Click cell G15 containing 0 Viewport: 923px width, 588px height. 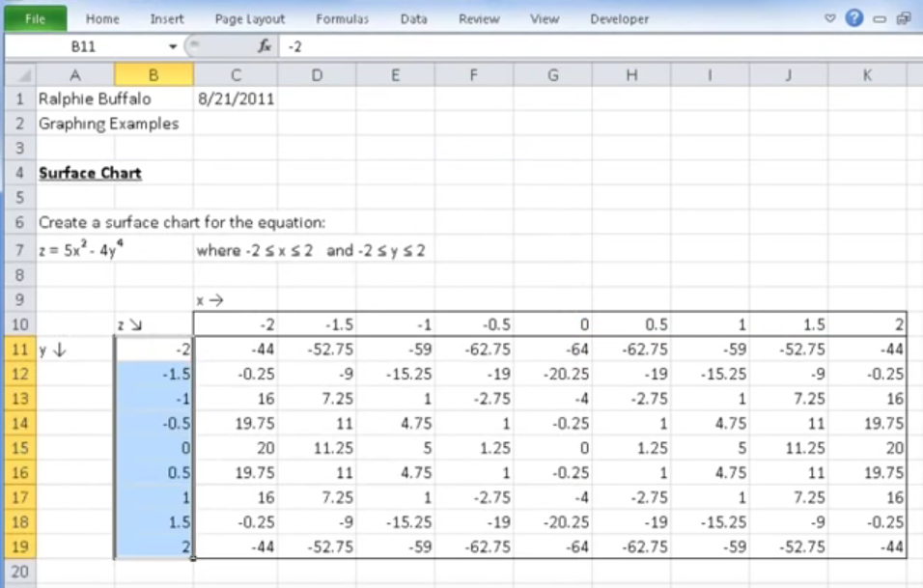click(x=553, y=448)
